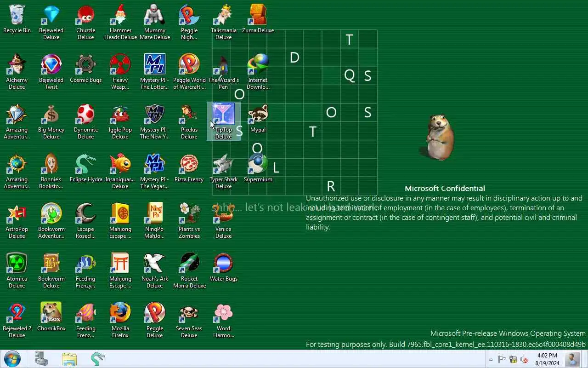The image size is (588, 368).
Task: Click the Q tile in the letter grid gadget
Action: point(349,75)
